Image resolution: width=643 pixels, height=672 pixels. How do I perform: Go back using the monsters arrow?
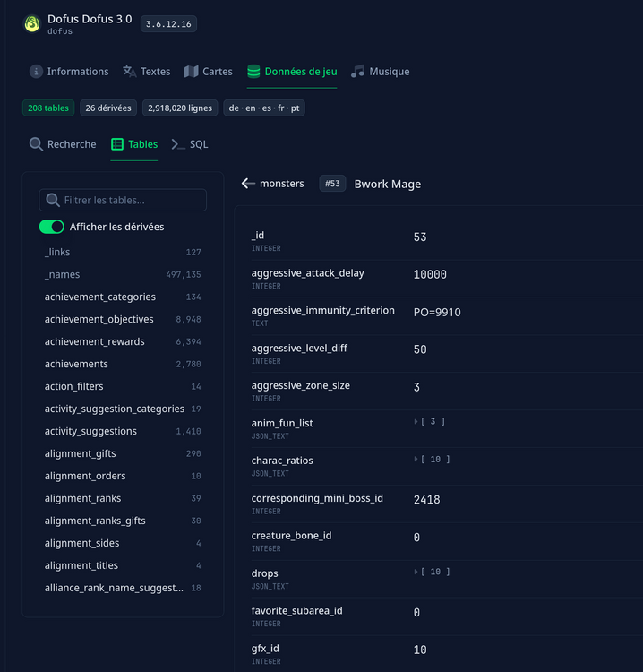point(248,184)
